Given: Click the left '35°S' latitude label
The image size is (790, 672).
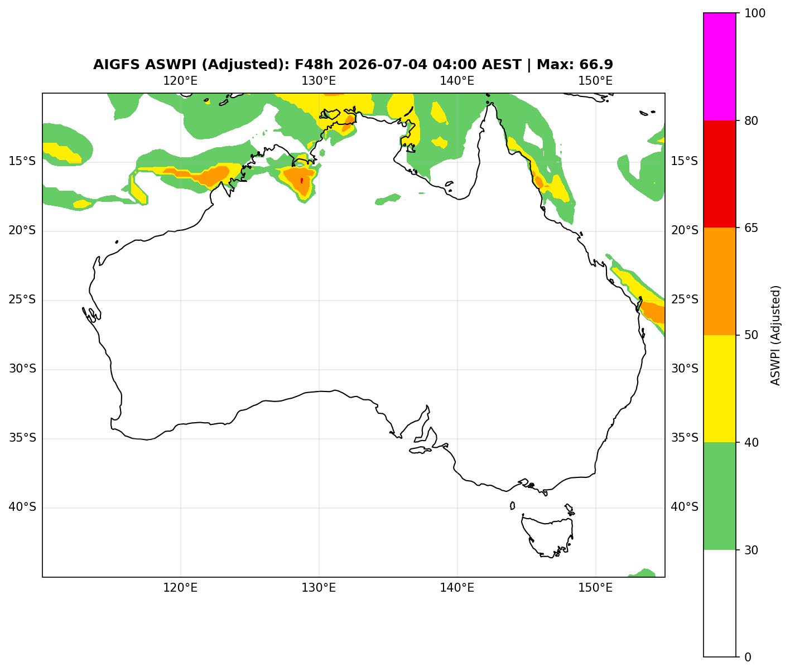Looking at the screenshot, I should click(22, 438).
